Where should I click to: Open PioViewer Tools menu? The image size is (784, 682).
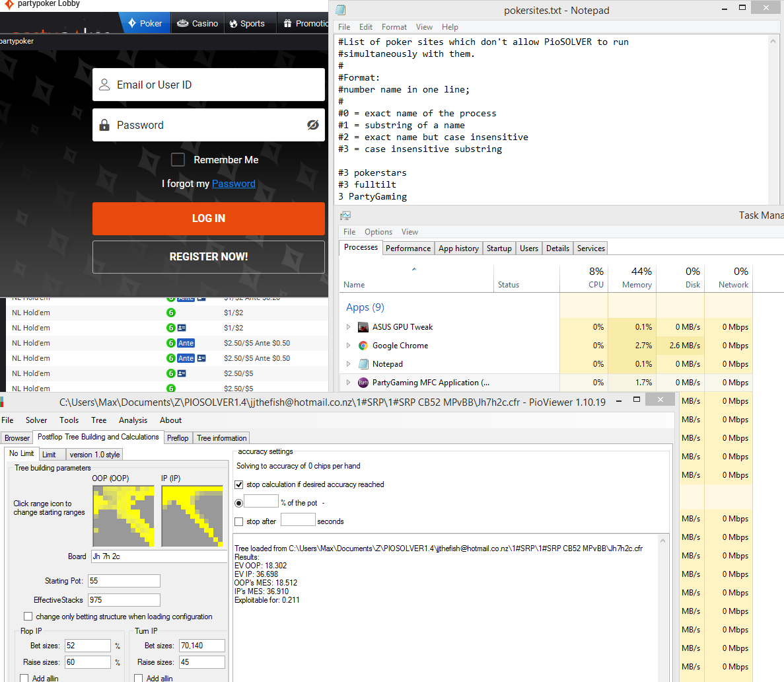click(69, 420)
